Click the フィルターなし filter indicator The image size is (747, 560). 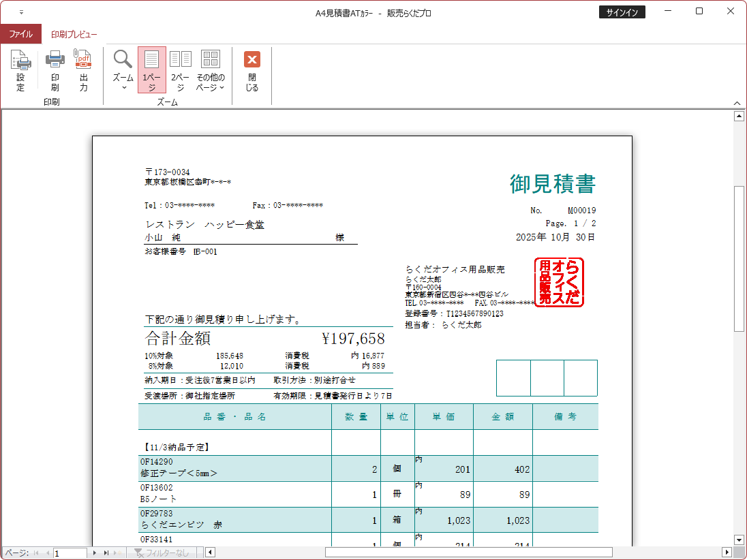tap(162, 553)
